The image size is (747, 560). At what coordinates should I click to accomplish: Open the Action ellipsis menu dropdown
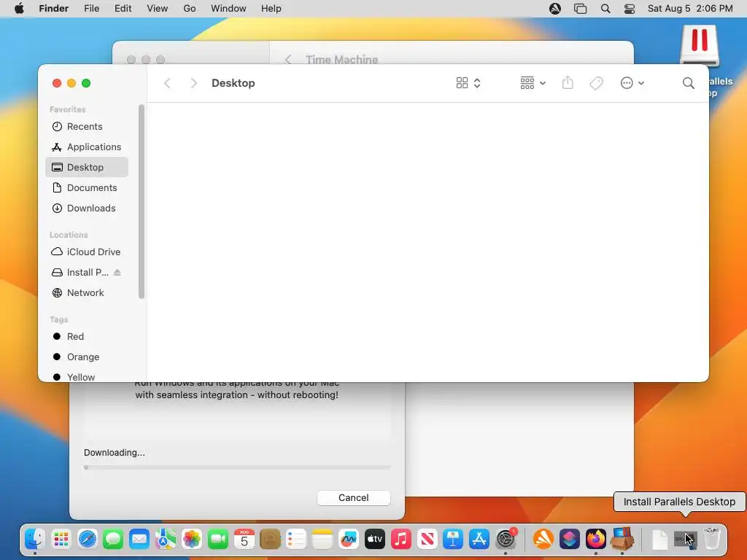coord(632,83)
